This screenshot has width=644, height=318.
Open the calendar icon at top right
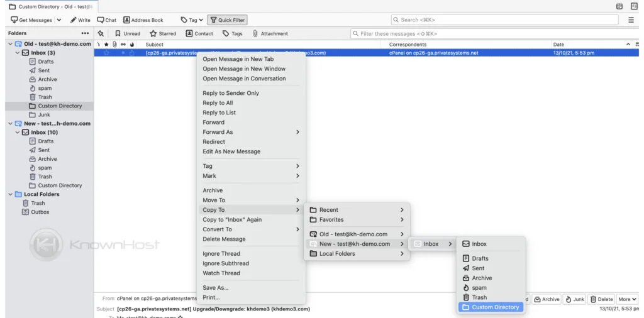pyautogui.click(x=619, y=6)
